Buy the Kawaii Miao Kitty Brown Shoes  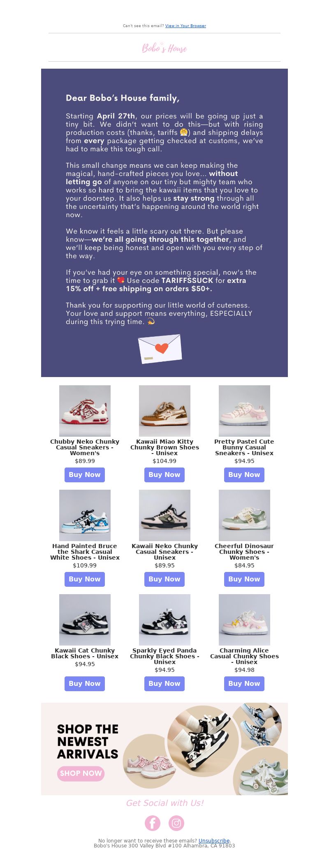click(164, 475)
